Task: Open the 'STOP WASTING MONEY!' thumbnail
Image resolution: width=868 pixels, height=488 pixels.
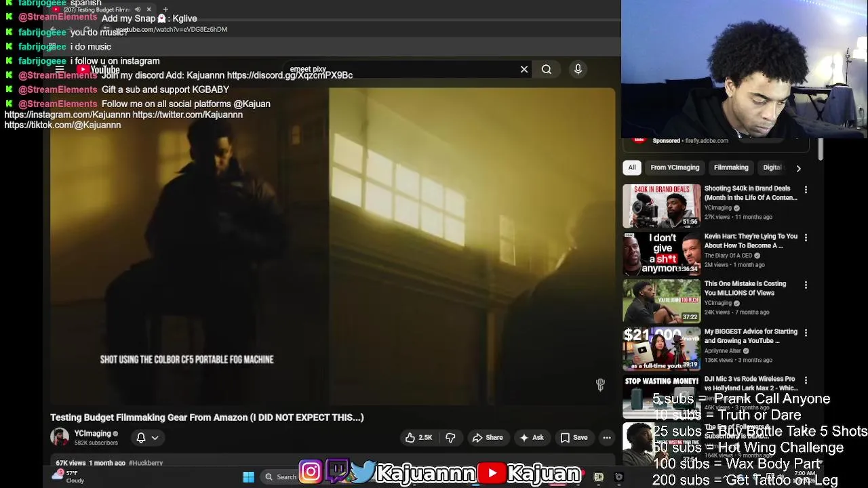Action: tap(662, 396)
